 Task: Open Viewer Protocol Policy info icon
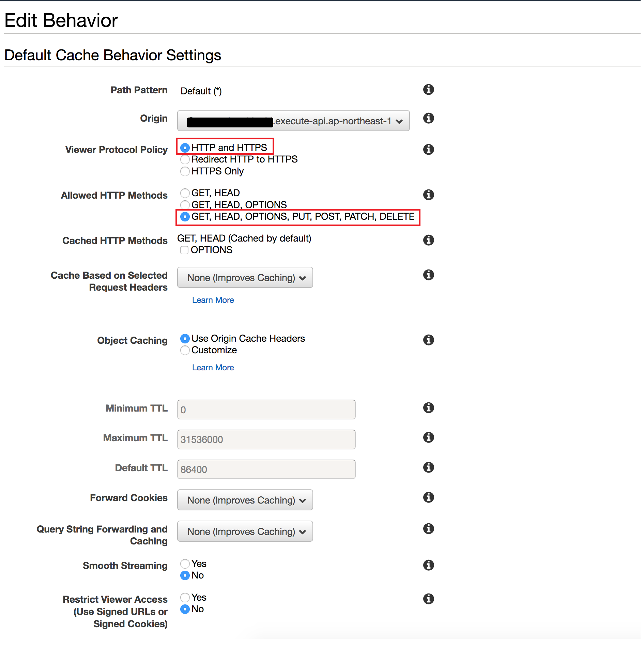428,149
